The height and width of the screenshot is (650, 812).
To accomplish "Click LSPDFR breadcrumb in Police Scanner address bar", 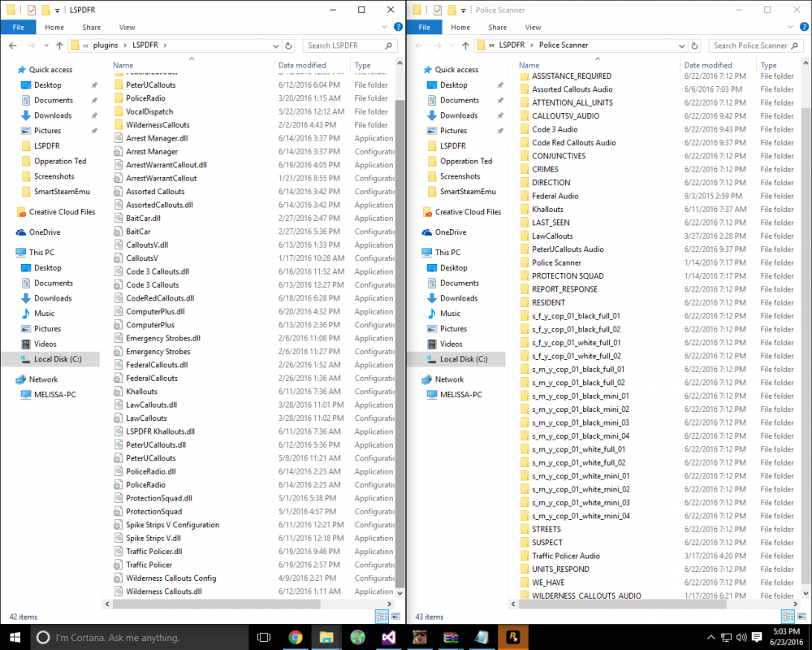I will [512, 45].
